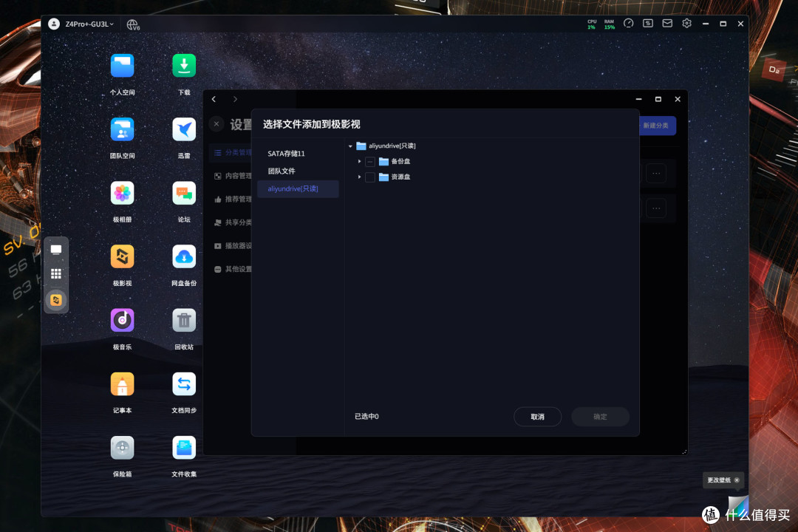Open the 论坛 forum icon

(184, 193)
